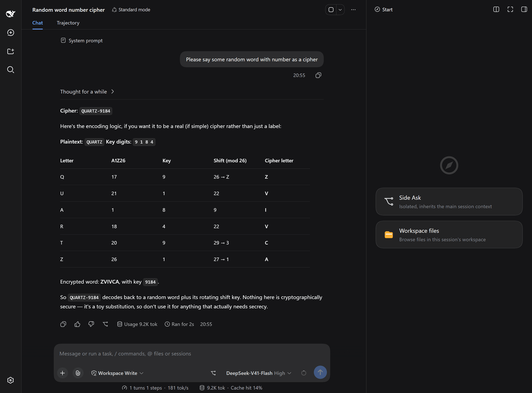Switch to the Trajectory tab
Viewport: 532px width, 393px height.
(68, 23)
